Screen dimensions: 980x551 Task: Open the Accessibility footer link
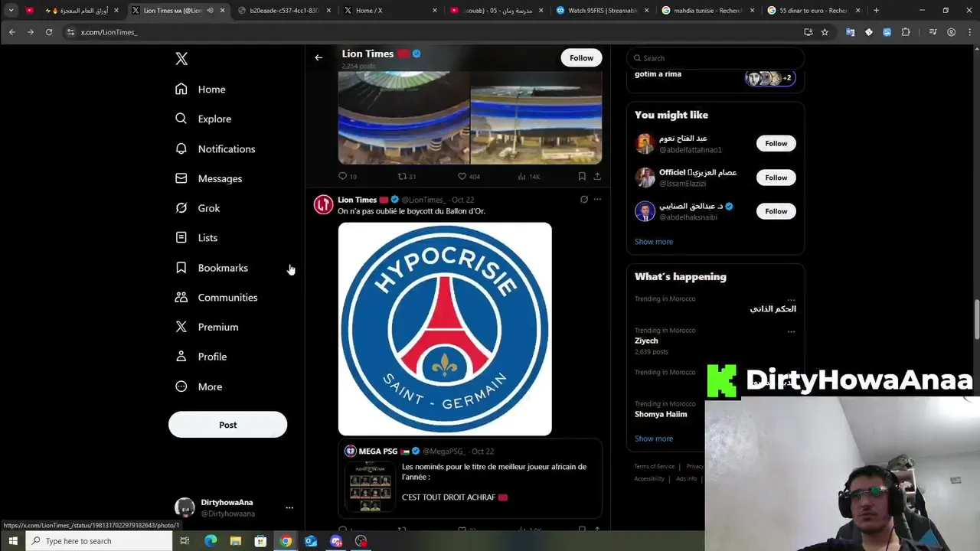click(x=649, y=478)
